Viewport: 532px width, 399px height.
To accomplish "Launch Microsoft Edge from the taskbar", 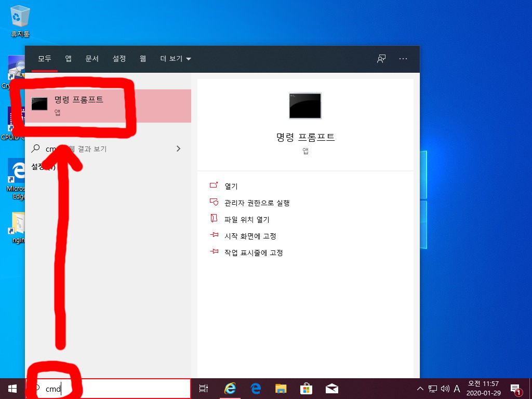I will [256, 389].
